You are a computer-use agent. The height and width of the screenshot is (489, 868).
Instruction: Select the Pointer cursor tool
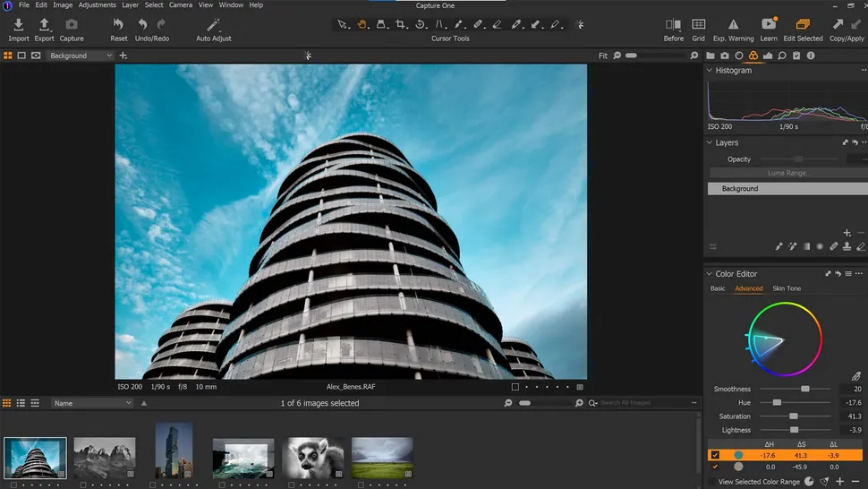[x=343, y=24]
